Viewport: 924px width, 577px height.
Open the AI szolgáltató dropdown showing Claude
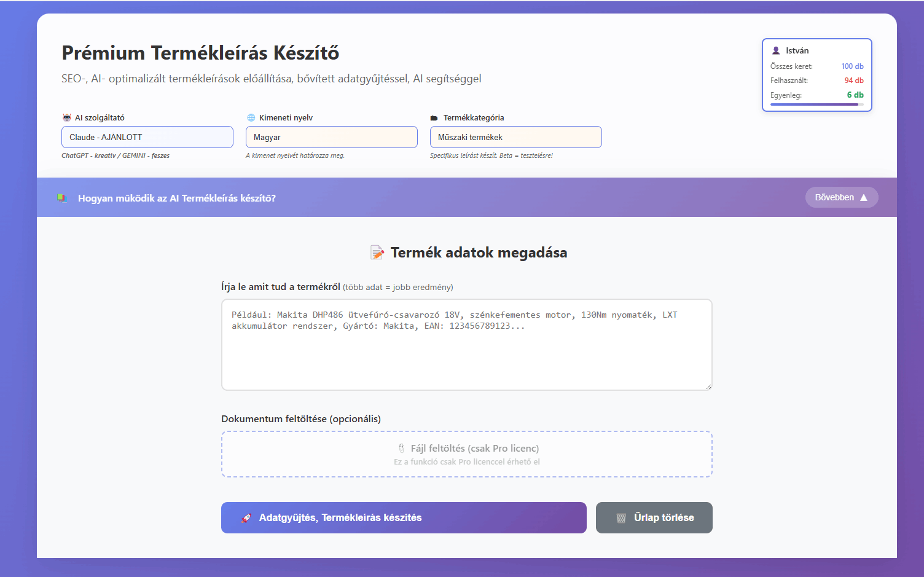pos(147,137)
